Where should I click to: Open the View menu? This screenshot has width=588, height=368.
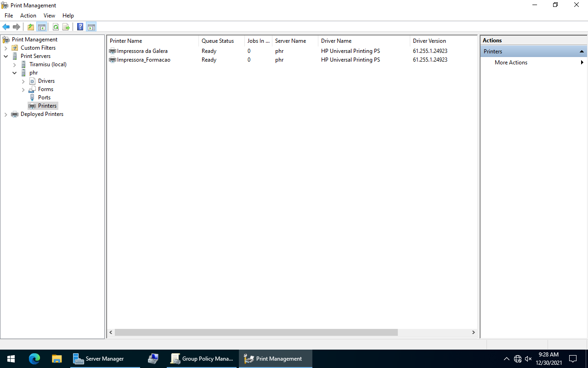[x=49, y=16]
